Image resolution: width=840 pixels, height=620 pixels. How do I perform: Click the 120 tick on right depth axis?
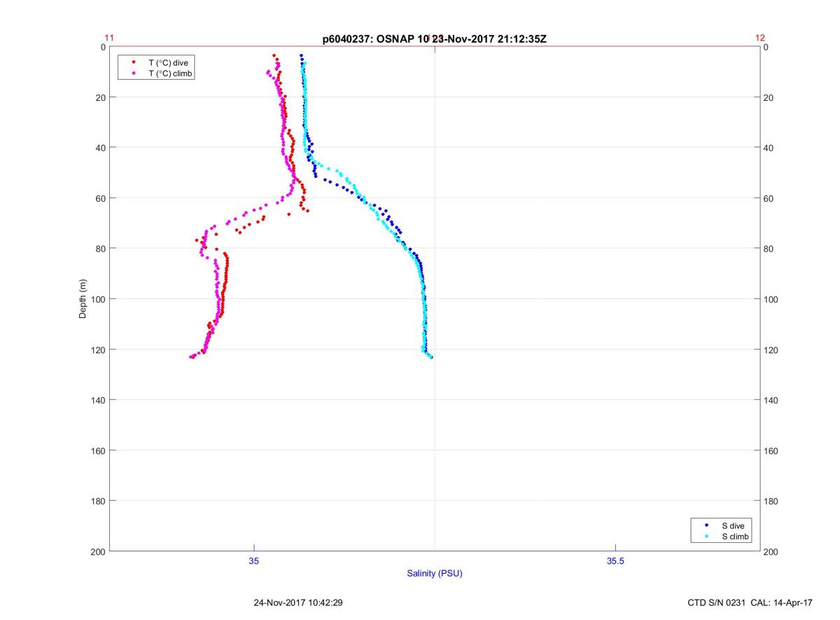click(x=770, y=350)
